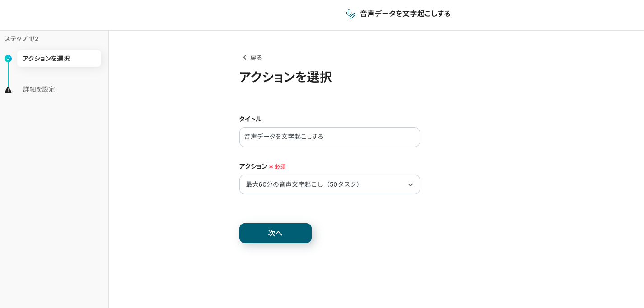Click the アクションを選択 page heading
The width and height of the screenshot is (644, 308).
285,77
